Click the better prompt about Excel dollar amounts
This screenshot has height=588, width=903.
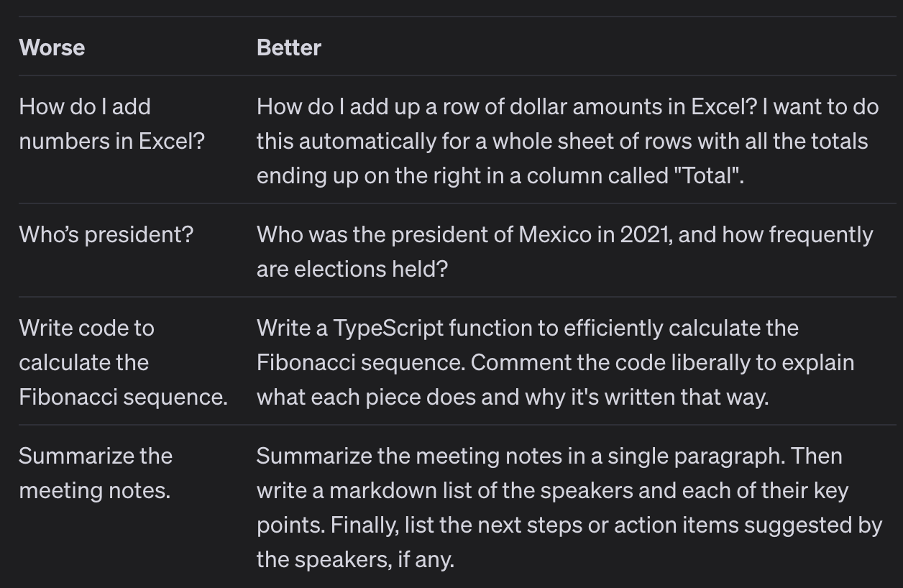[568, 141]
